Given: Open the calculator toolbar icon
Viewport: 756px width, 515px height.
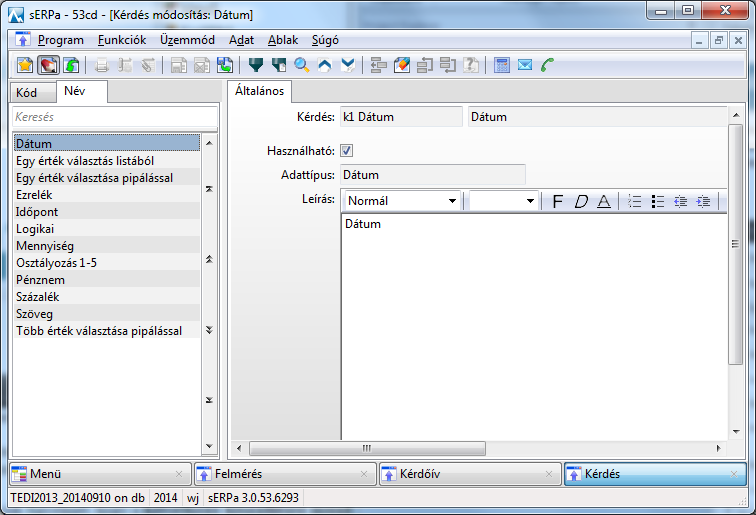Looking at the screenshot, I should coord(502,65).
